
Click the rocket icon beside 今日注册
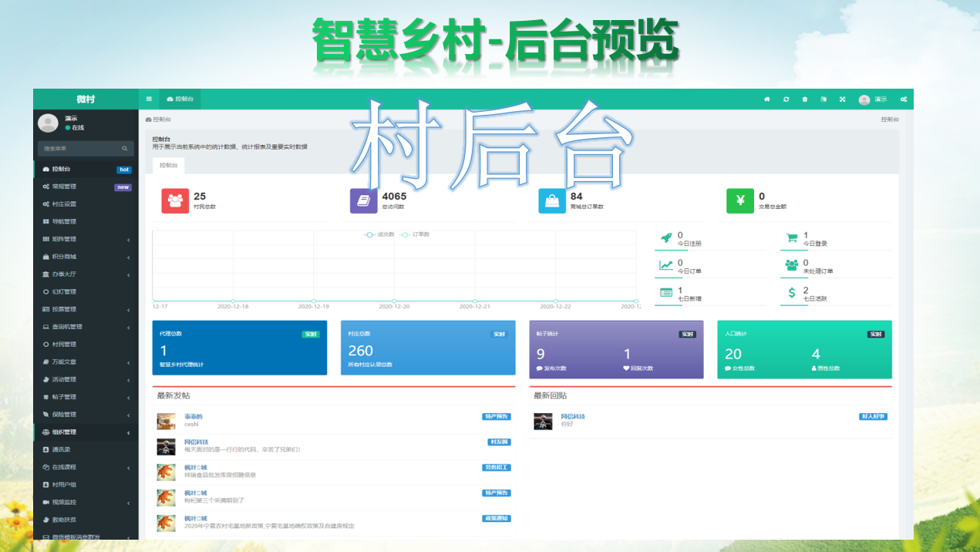(x=666, y=238)
